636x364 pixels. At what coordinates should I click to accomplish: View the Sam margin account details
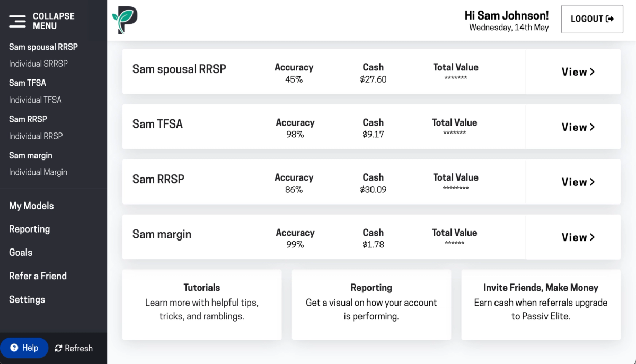tap(578, 237)
